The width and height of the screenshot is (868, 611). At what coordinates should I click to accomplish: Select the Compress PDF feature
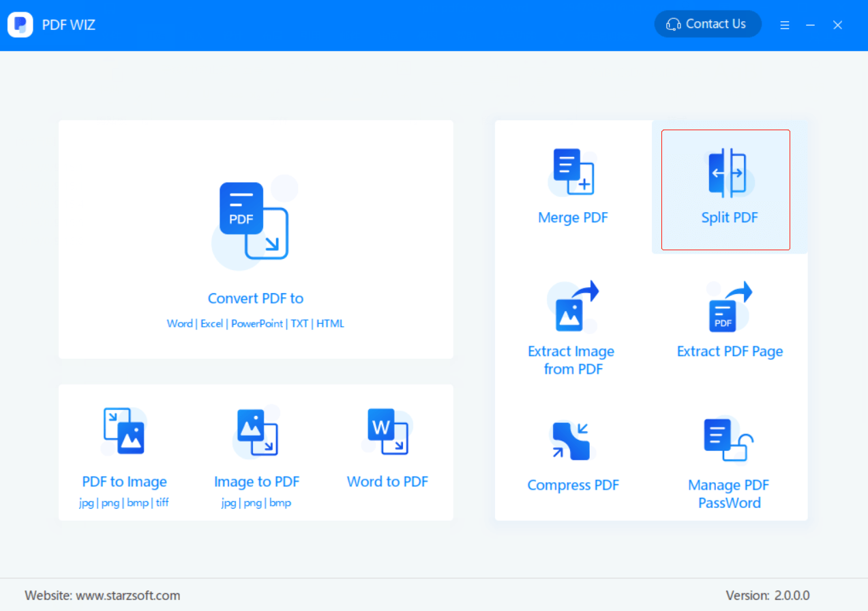pos(572,457)
